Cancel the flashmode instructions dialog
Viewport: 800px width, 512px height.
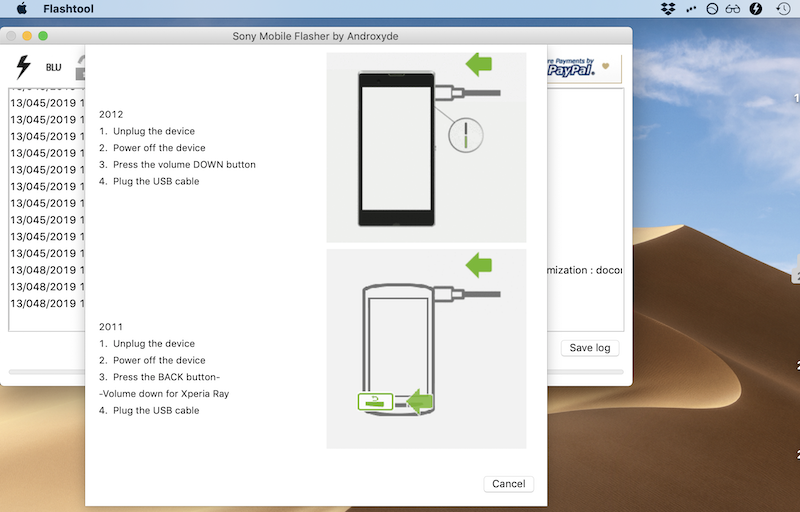508,484
